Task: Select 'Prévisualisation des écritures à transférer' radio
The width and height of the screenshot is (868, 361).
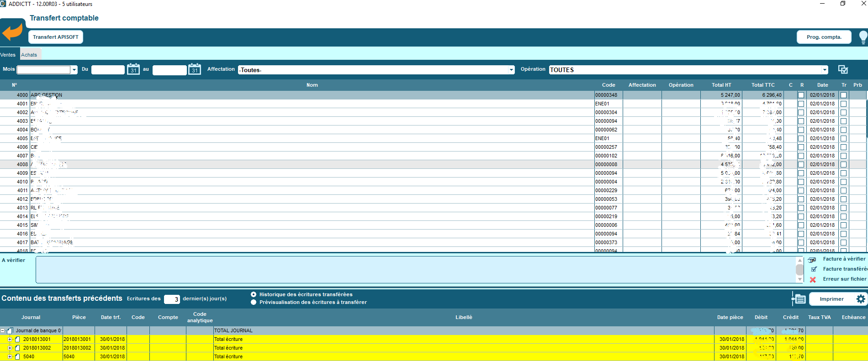Action: (254, 302)
